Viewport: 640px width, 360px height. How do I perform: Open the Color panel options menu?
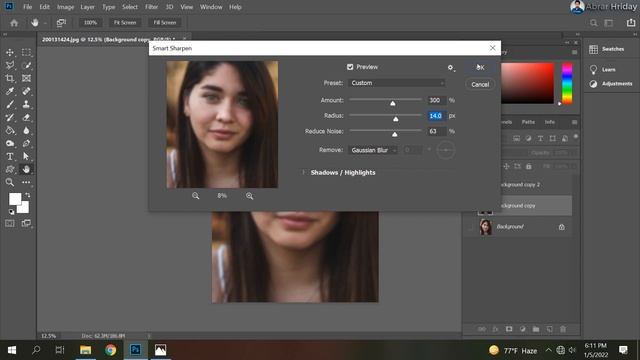pyautogui.click(x=574, y=52)
